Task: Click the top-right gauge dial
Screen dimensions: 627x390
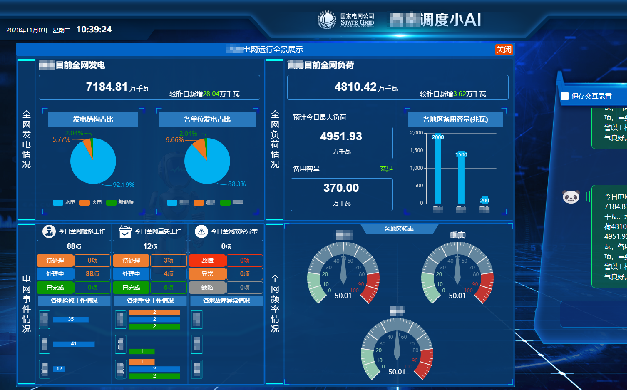Action: (457, 272)
